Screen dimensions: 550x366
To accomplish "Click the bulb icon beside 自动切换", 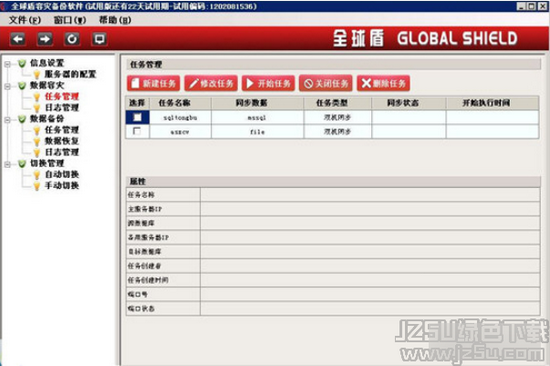I will click(37, 175).
